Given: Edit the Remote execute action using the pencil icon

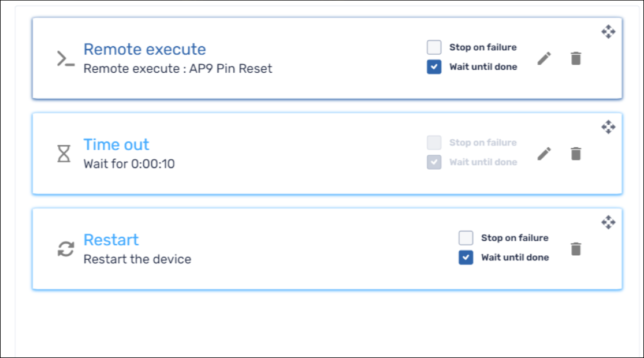Looking at the screenshot, I should (544, 58).
